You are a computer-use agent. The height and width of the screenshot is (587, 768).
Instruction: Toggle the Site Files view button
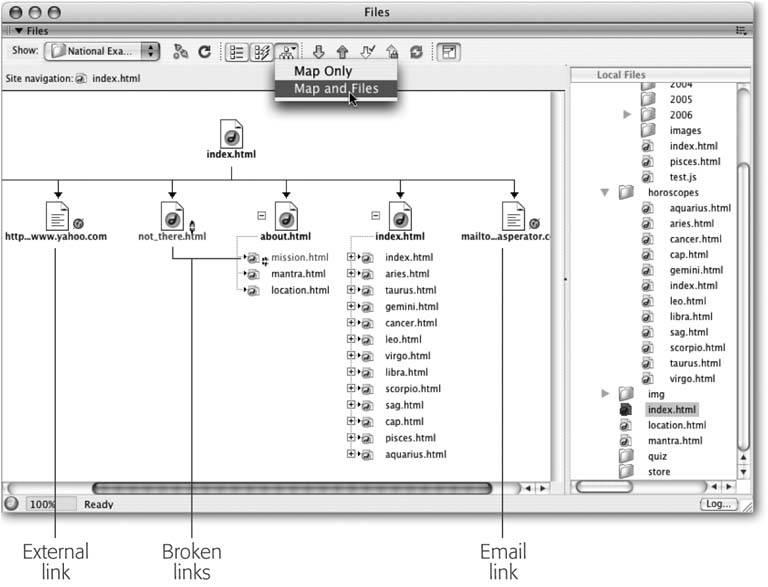click(x=236, y=50)
